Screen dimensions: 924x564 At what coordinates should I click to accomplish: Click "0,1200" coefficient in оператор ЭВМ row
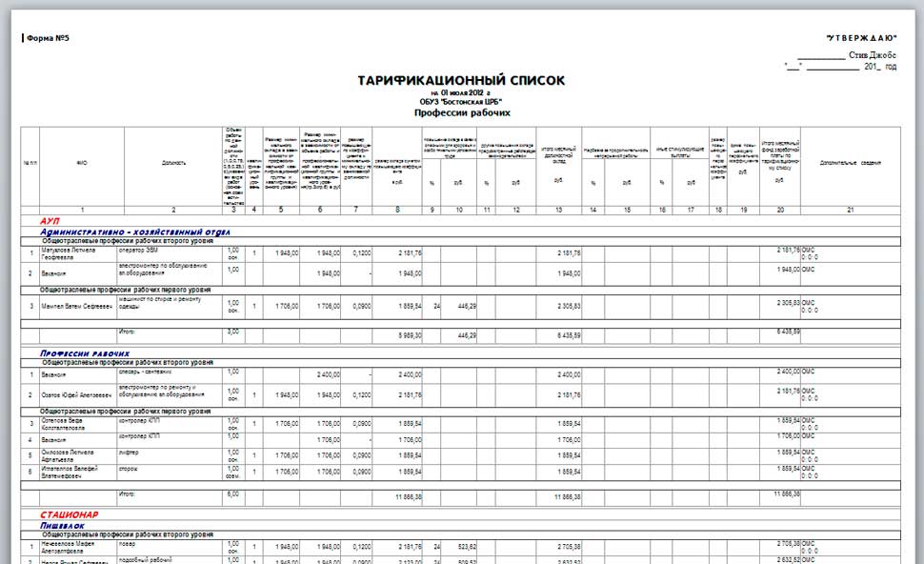click(x=362, y=253)
